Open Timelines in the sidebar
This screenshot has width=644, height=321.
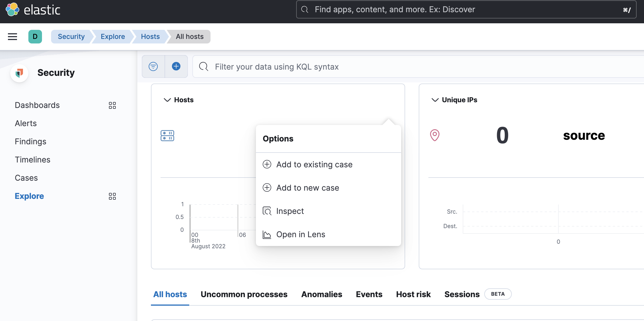tap(33, 160)
